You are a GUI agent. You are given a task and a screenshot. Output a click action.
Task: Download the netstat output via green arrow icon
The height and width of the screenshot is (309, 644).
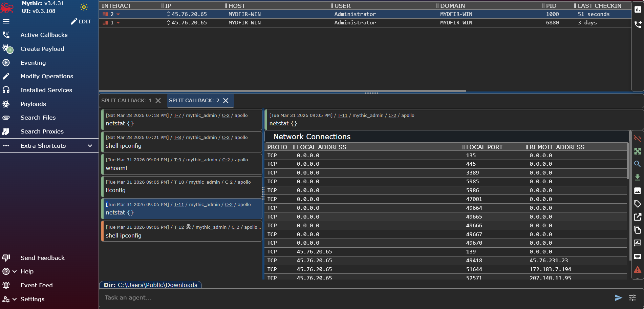[x=637, y=177]
